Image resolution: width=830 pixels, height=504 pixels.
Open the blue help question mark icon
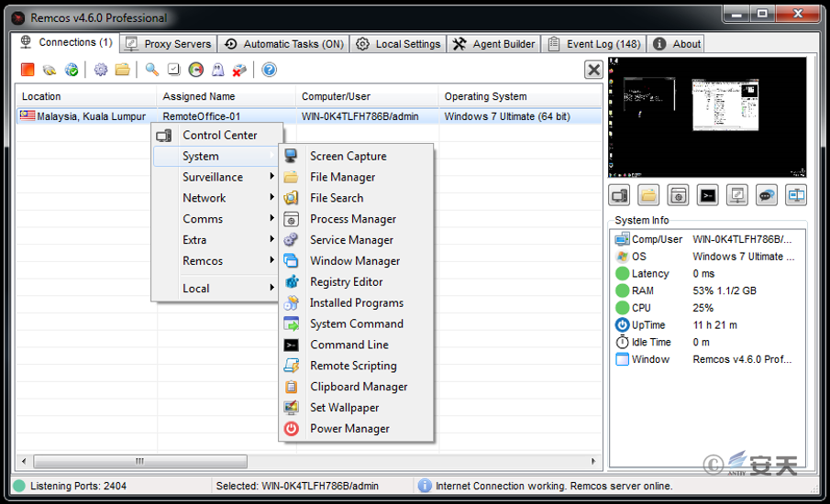click(269, 70)
